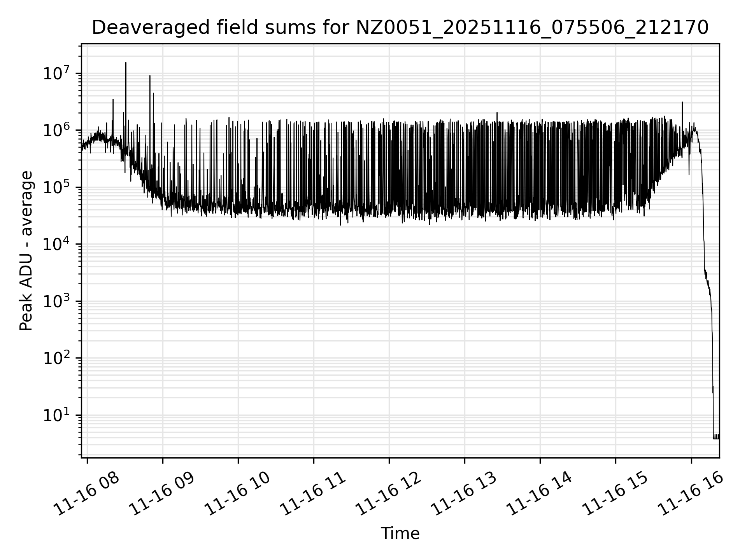Screen dimensions: 747x560
Task: Click the plot title text
Action: pos(400,28)
